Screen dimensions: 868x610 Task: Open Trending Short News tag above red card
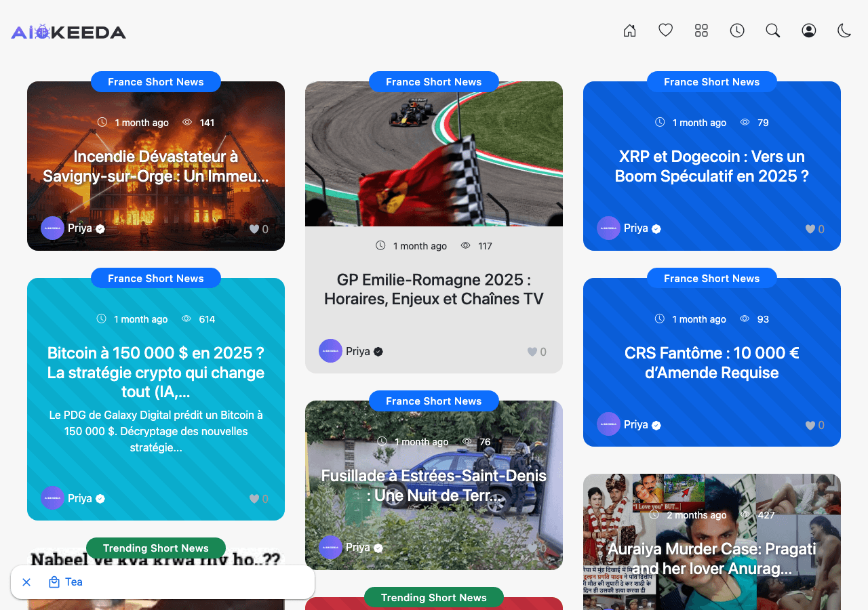(x=434, y=598)
